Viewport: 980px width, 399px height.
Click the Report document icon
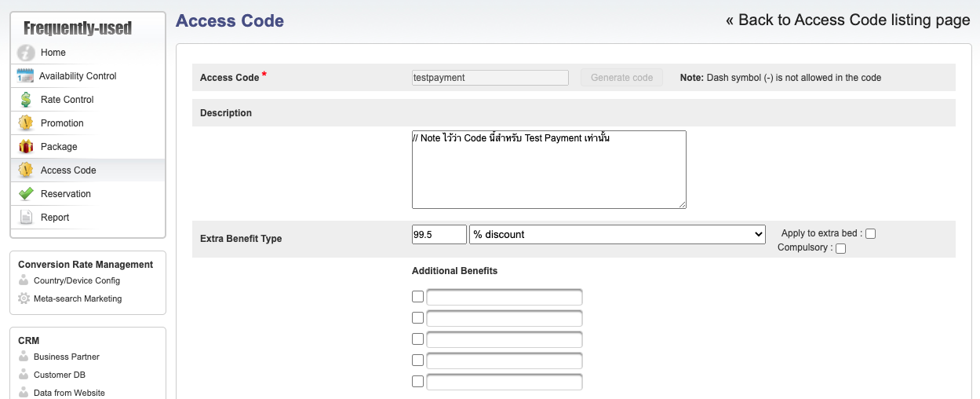click(26, 218)
